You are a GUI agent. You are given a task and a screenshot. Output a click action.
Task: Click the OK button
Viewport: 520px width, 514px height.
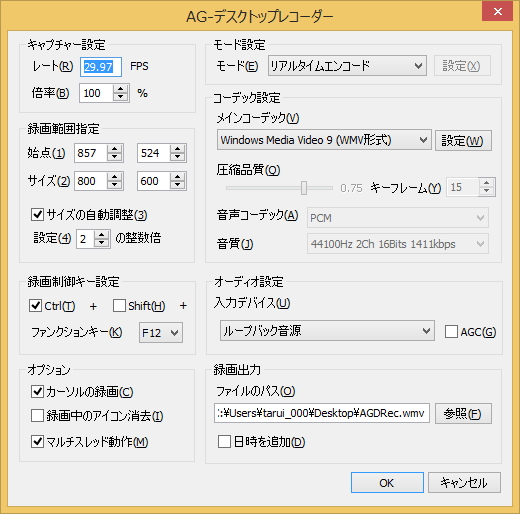point(387,482)
